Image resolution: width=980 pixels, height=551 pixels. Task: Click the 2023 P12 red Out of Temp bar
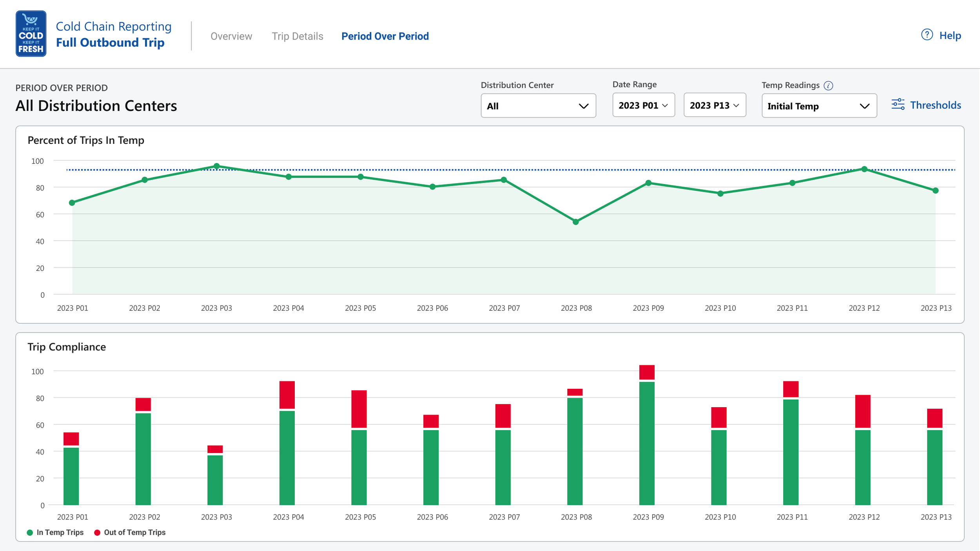(x=862, y=411)
